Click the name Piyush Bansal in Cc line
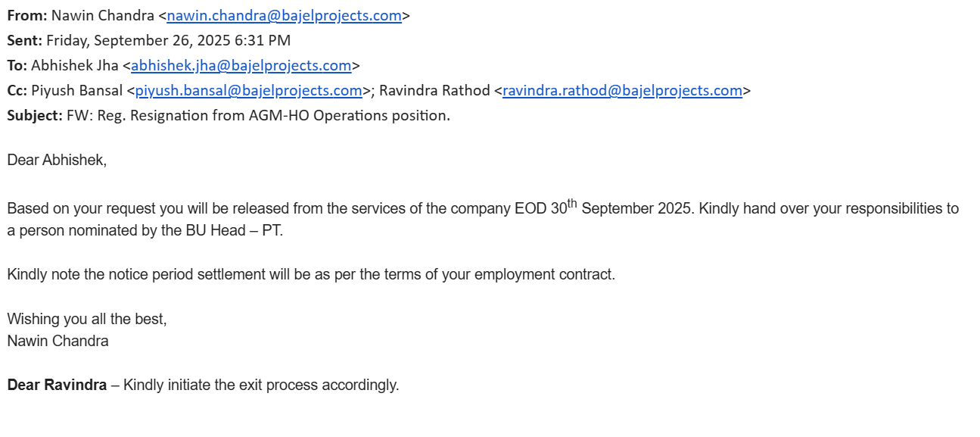980x437 pixels. [x=76, y=91]
